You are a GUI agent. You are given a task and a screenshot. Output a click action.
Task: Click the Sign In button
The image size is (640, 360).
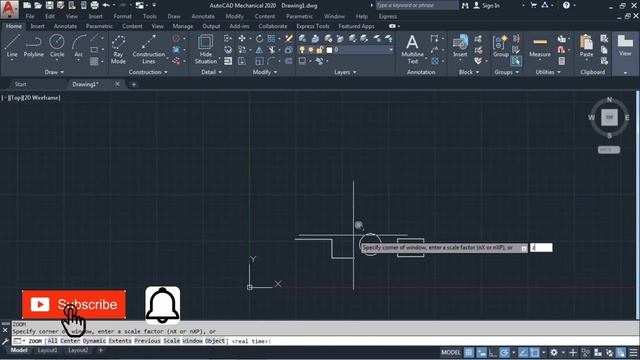click(487, 5)
